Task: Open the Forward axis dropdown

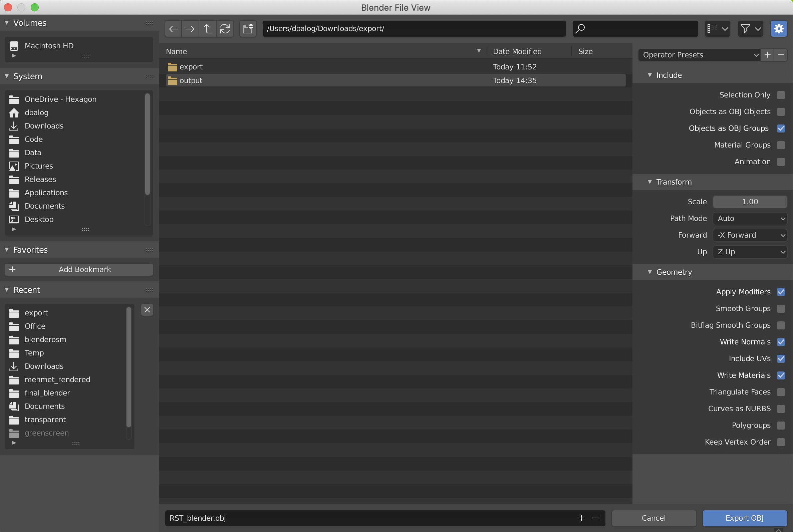Action: point(750,235)
